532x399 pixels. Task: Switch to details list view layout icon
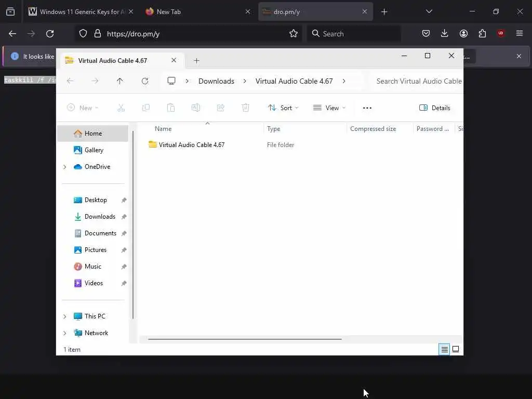point(444,349)
